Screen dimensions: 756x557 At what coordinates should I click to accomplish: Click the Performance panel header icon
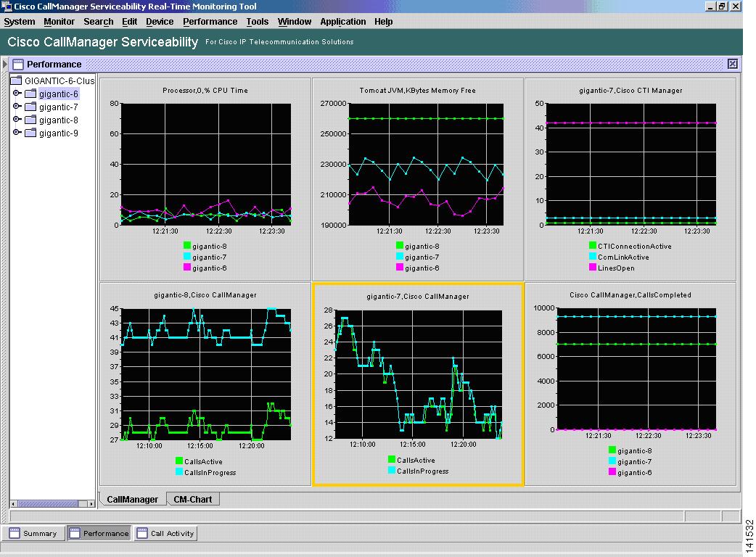(18, 64)
